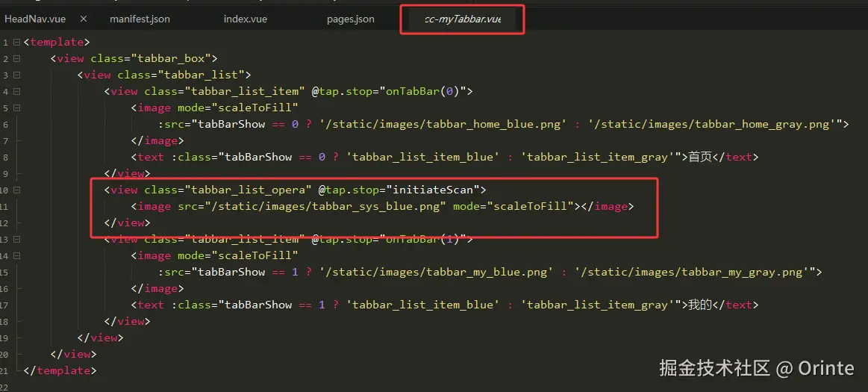Click the closing </template> tag on line 21

tap(60, 370)
